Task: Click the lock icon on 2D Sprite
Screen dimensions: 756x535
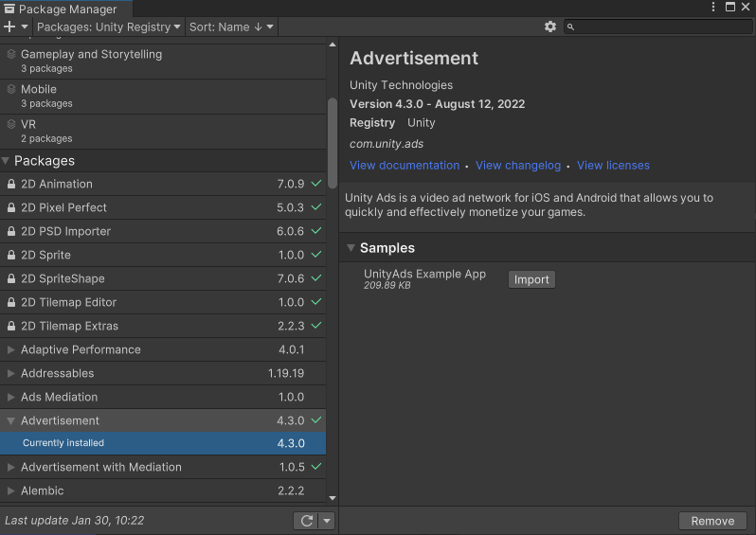Action: 11,255
